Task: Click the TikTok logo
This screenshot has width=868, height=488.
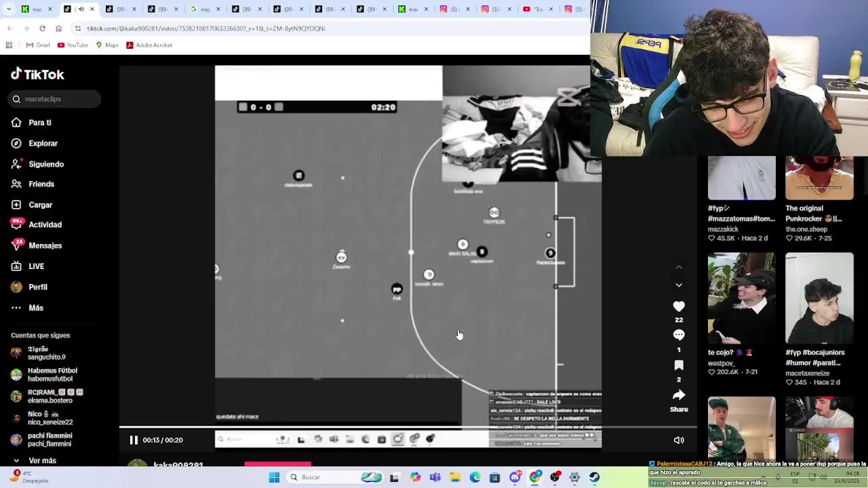Action: 37,75
